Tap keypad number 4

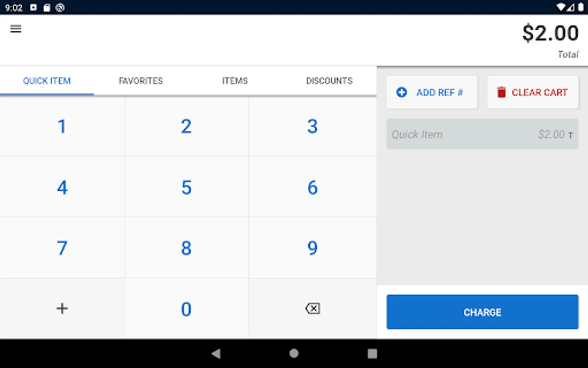(62, 187)
